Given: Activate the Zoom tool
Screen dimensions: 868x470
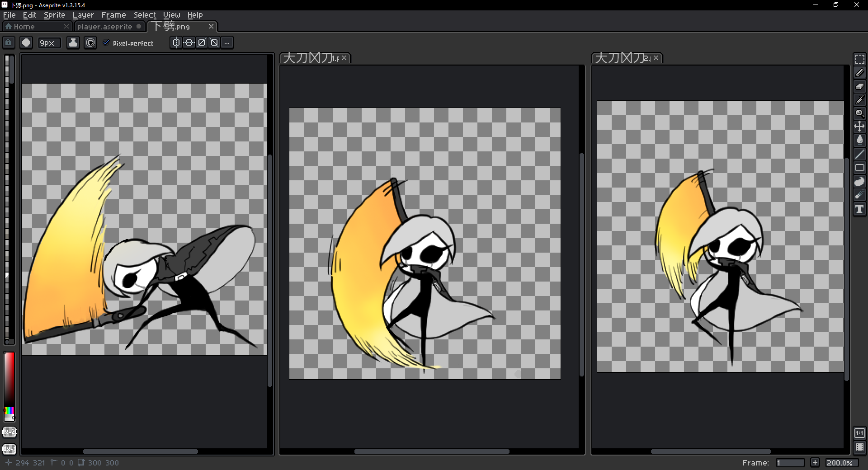Looking at the screenshot, I should [x=859, y=113].
